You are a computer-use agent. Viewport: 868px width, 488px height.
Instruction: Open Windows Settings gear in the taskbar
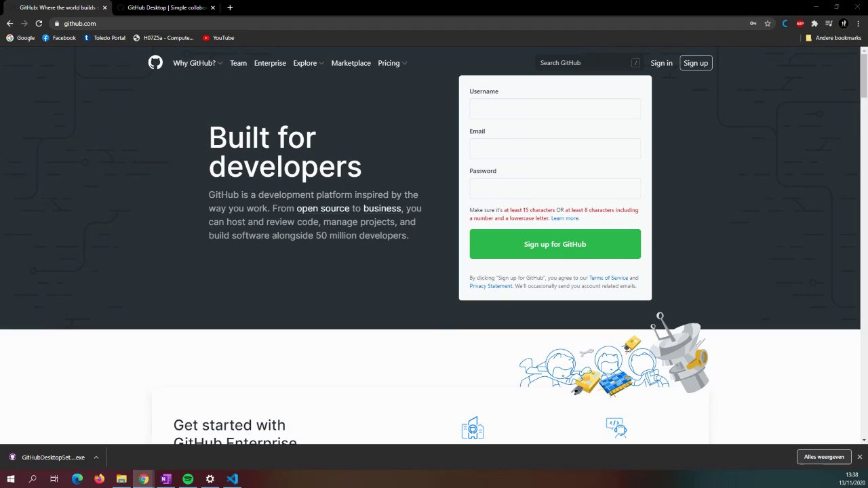(x=210, y=479)
